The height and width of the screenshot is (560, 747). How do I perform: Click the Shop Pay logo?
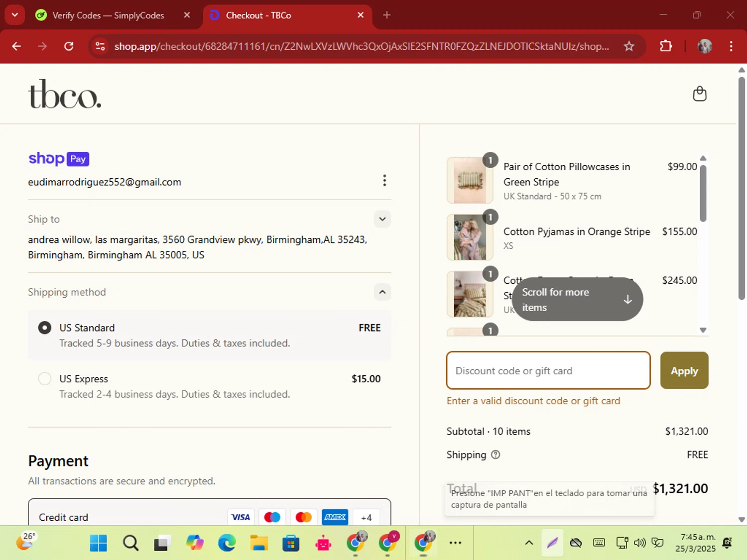coord(59,158)
